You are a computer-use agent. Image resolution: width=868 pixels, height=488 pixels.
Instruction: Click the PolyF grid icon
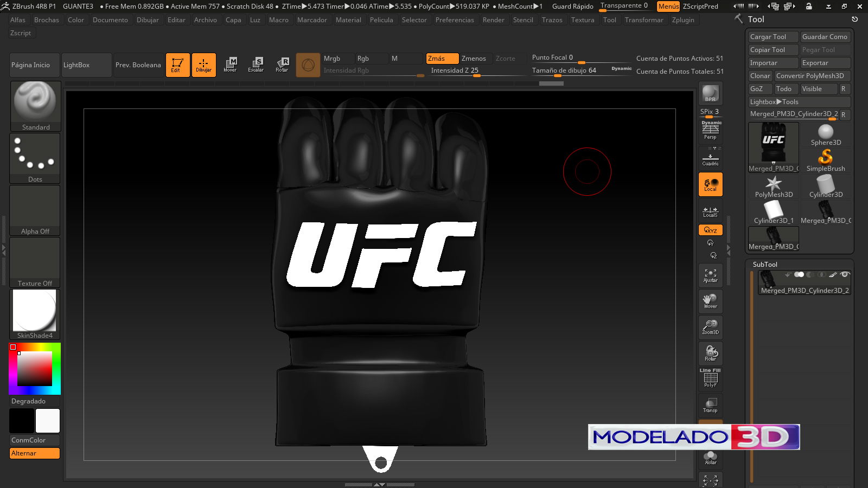(x=710, y=379)
